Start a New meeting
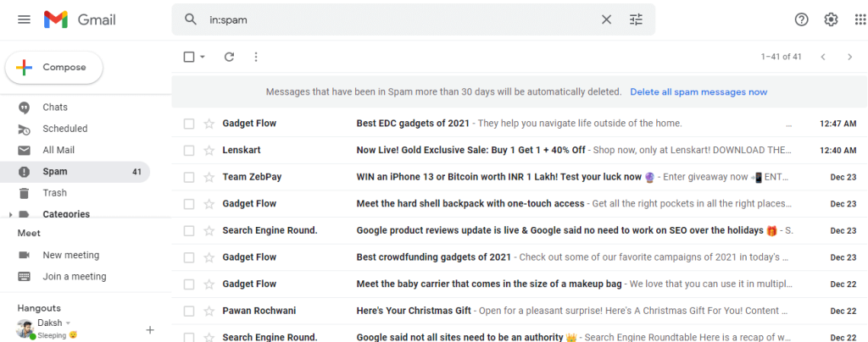Image resolution: width=868 pixels, height=342 pixels. tap(71, 256)
